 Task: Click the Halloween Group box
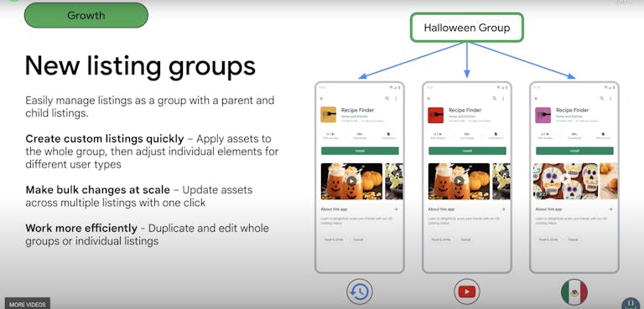coord(466,28)
